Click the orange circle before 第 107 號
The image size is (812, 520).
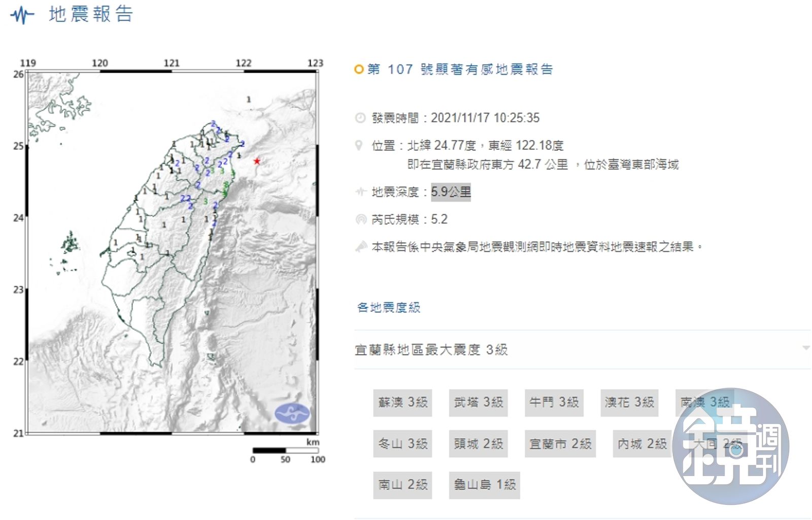click(359, 70)
